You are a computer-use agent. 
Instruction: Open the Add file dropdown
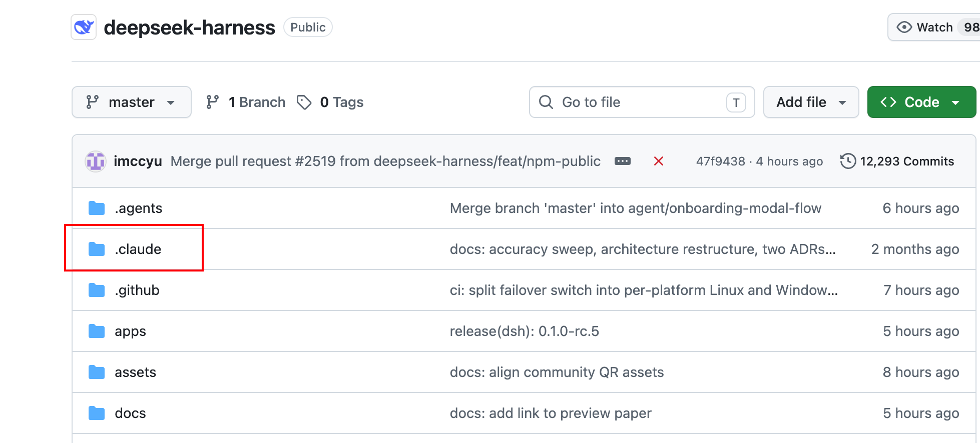click(811, 102)
